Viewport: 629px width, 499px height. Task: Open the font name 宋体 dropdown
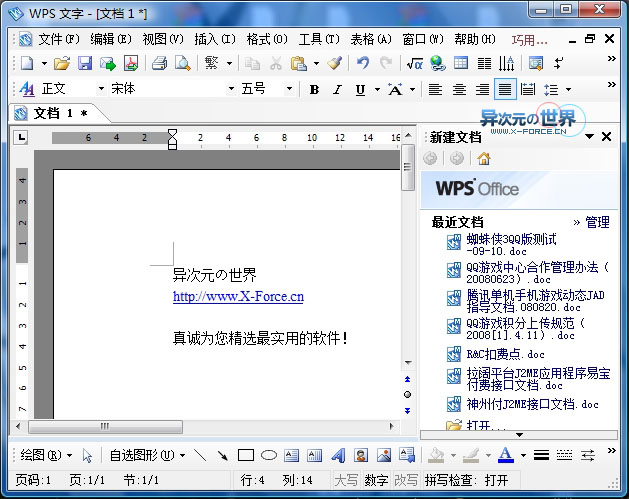pos(231,89)
